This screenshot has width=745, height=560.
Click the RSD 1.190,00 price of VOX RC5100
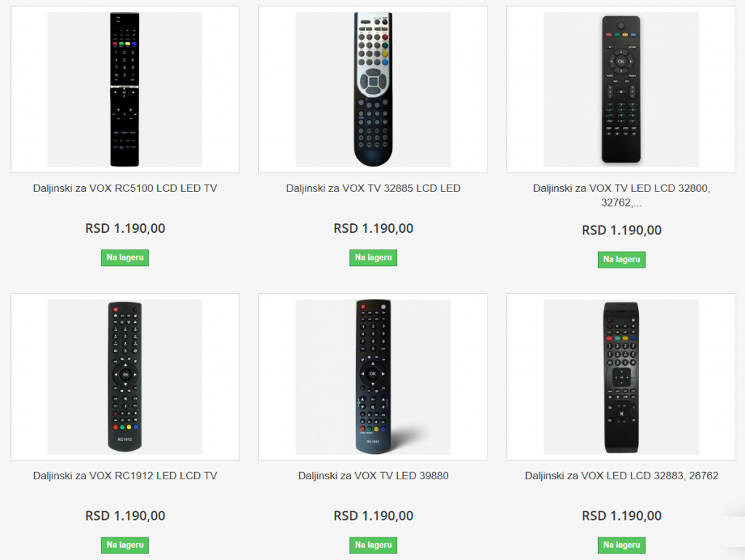pyautogui.click(x=124, y=228)
